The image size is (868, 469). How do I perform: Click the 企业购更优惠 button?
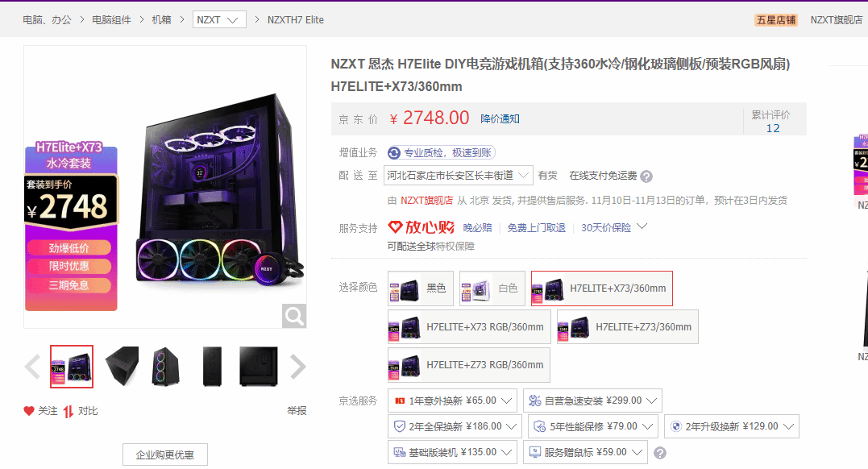pos(165,454)
